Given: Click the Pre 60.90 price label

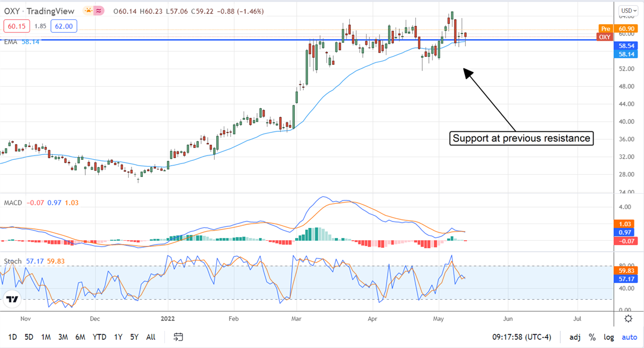Looking at the screenshot, I should [618, 28].
